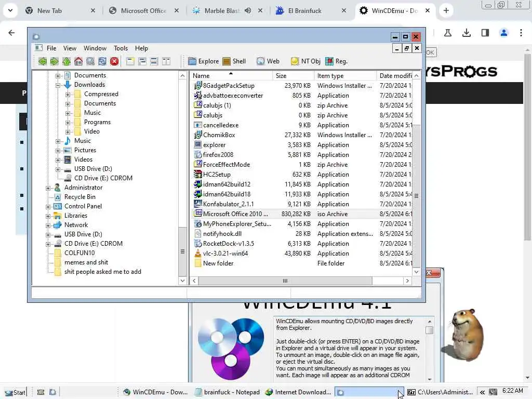The height and width of the screenshot is (399, 532).
Task: Open the Chrome Labs flask icon
Action: click(448, 33)
